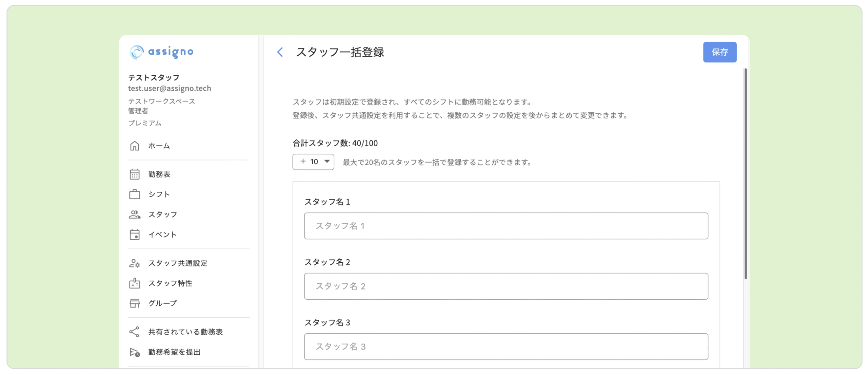Open スタッフ共通設定 gear-person icon

pos(134,263)
